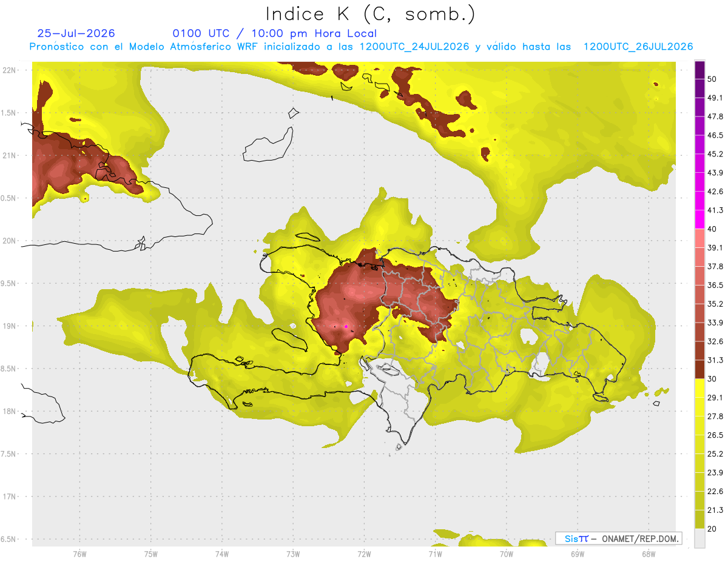Click the '29.1' value on the color scale

tap(715, 397)
